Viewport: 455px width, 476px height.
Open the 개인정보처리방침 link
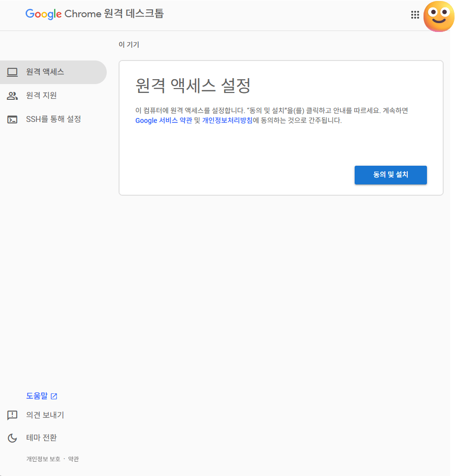pos(227,120)
